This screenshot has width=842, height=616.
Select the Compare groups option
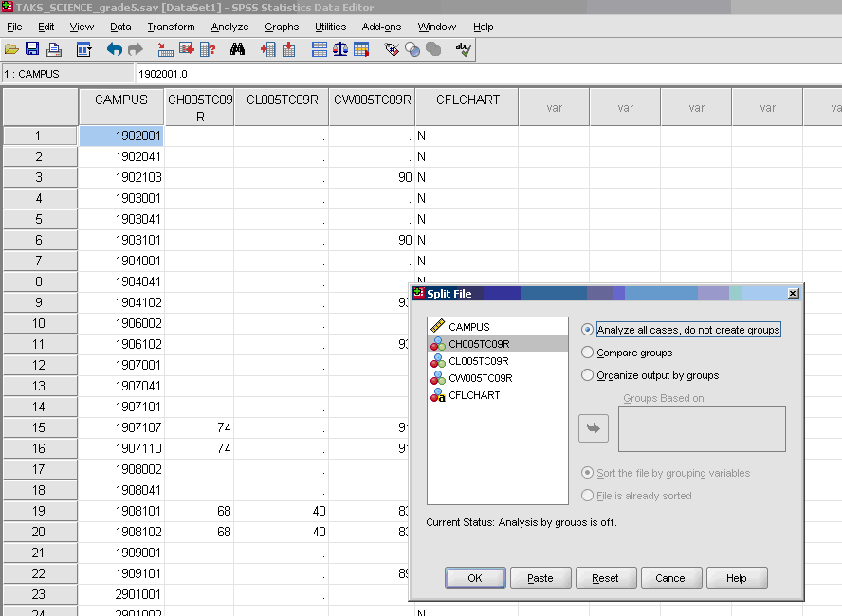pyautogui.click(x=587, y=353)
